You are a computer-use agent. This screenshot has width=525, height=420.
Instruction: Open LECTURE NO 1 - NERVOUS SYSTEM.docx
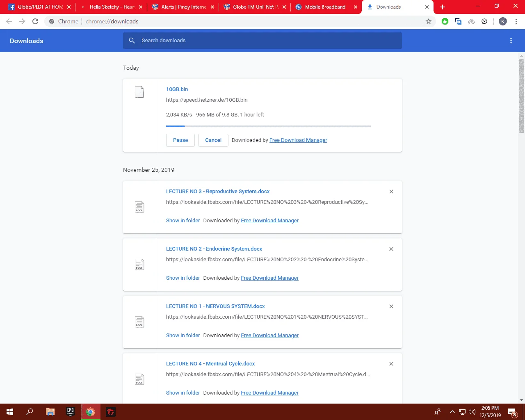pyautogui.click(x=215, y=306)
